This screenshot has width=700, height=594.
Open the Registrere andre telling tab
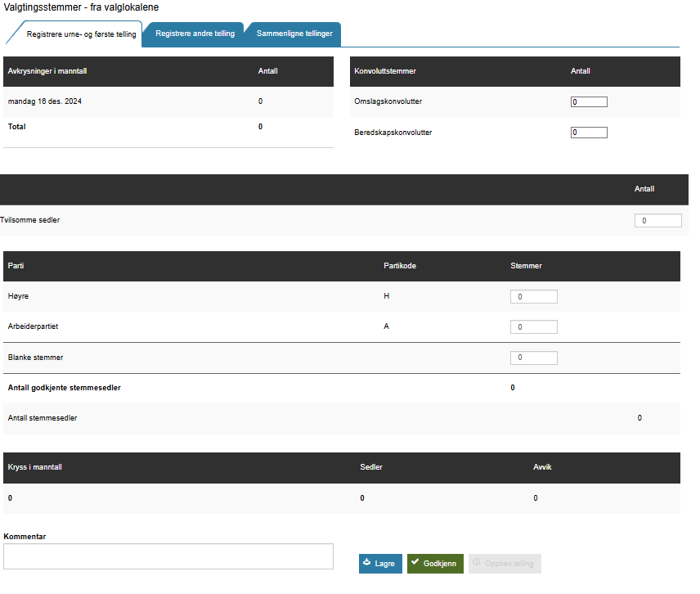tap(195, 34)
